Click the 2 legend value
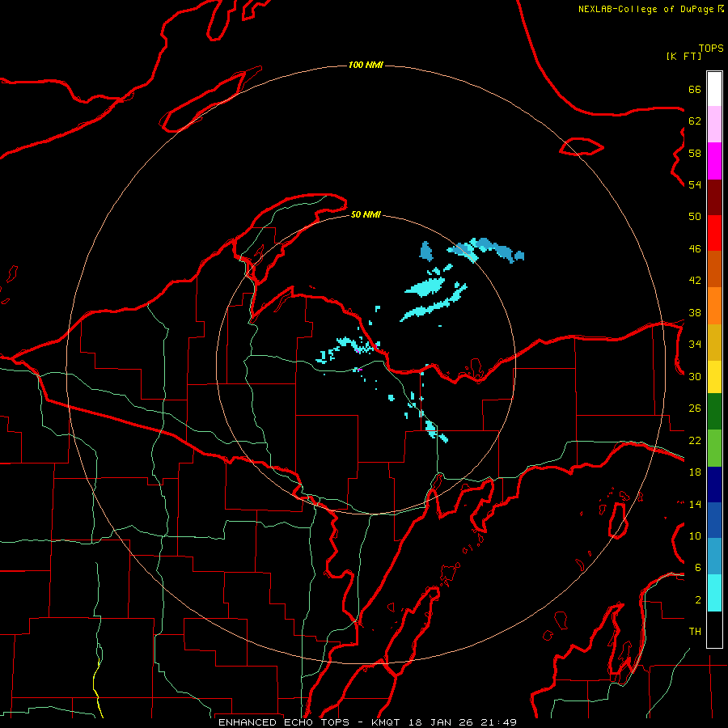728x728 pixels. pyautogui.click(x=698, y=600)
